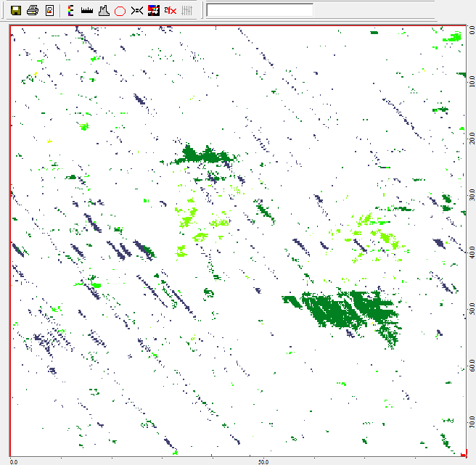This screenshot has height=465, width=476.
Task: Open the histogram tool
Action: (x=103, y=11)
